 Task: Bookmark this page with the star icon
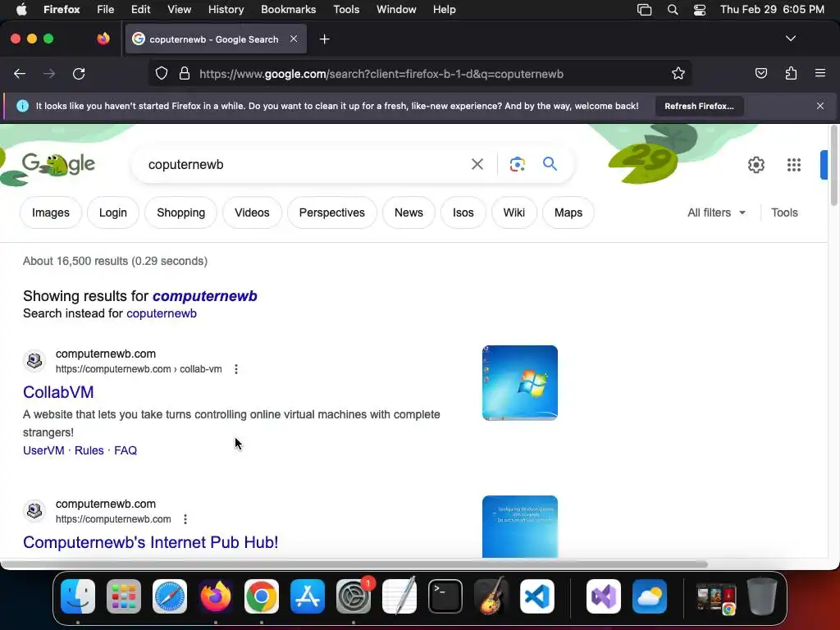(x=678, y=74)
